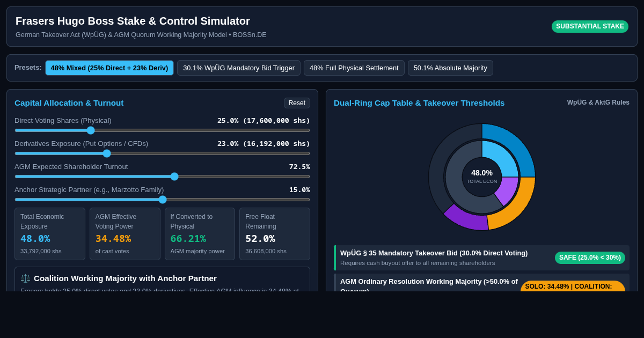
Task: Adjust the Direct Voting Shares slider
Action: [x=162, y=130]
